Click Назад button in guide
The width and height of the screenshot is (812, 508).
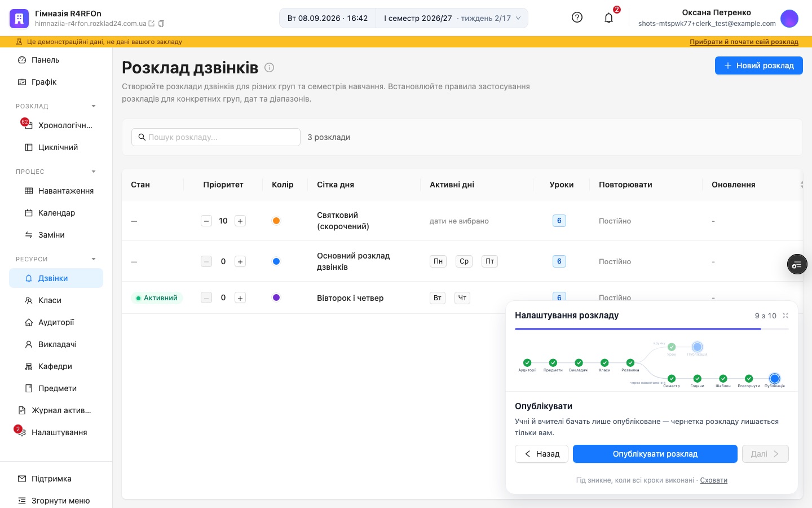[541, 454]
